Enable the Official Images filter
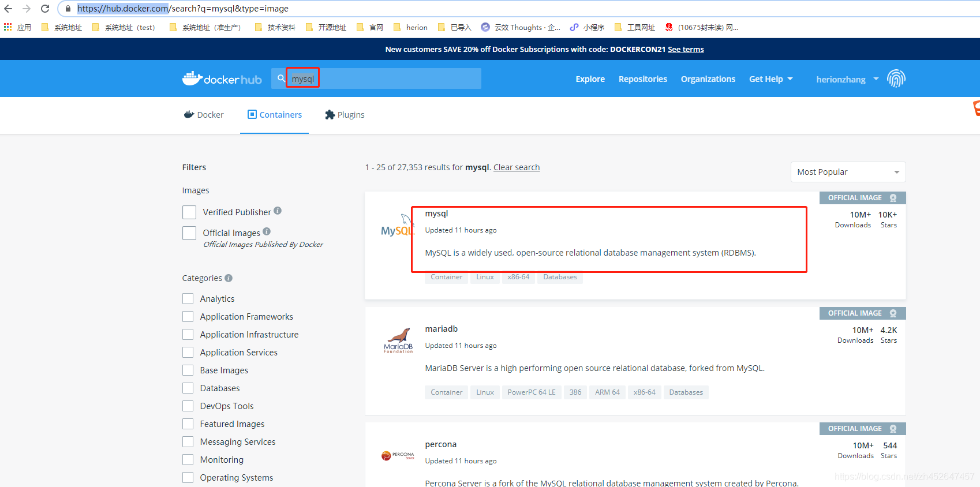The image size is (980, 487). [189, 233]
